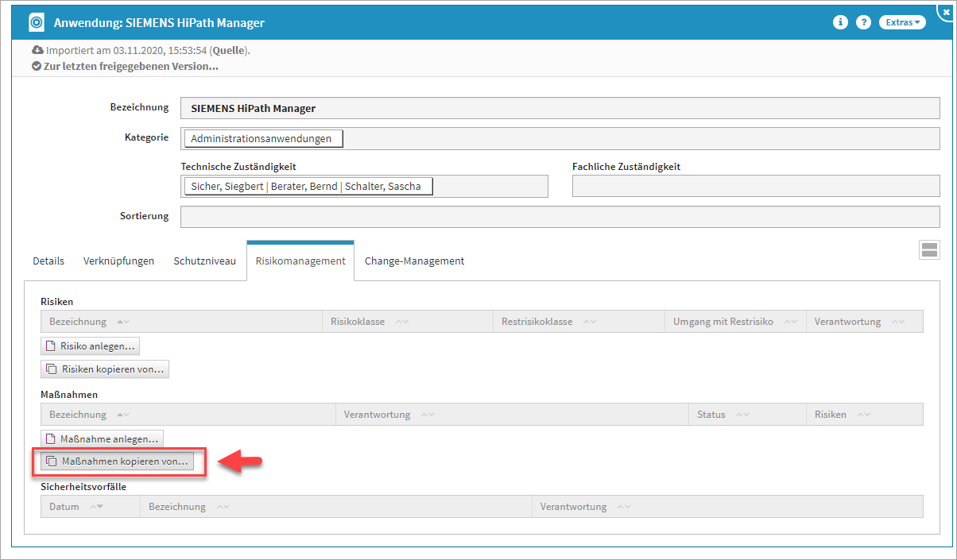Click the Maßnahme anlegen button
Viewport: 957px width, 560px height.
pos(102,438)
